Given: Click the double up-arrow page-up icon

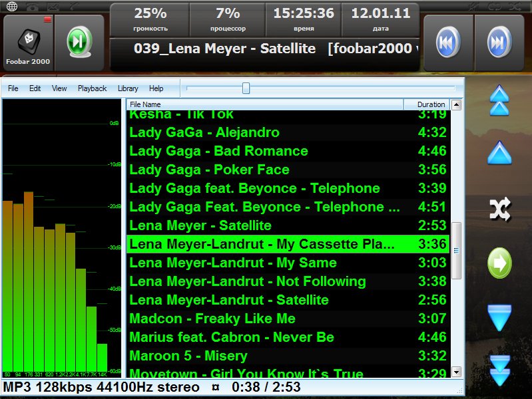Looking at the screenshot, I should (x=499, y=100).
